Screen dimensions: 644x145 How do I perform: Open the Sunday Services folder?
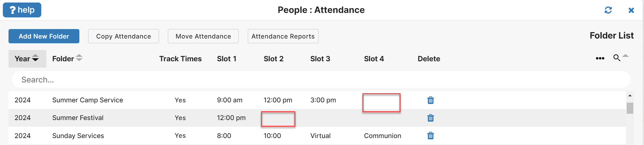coord(317,136)
